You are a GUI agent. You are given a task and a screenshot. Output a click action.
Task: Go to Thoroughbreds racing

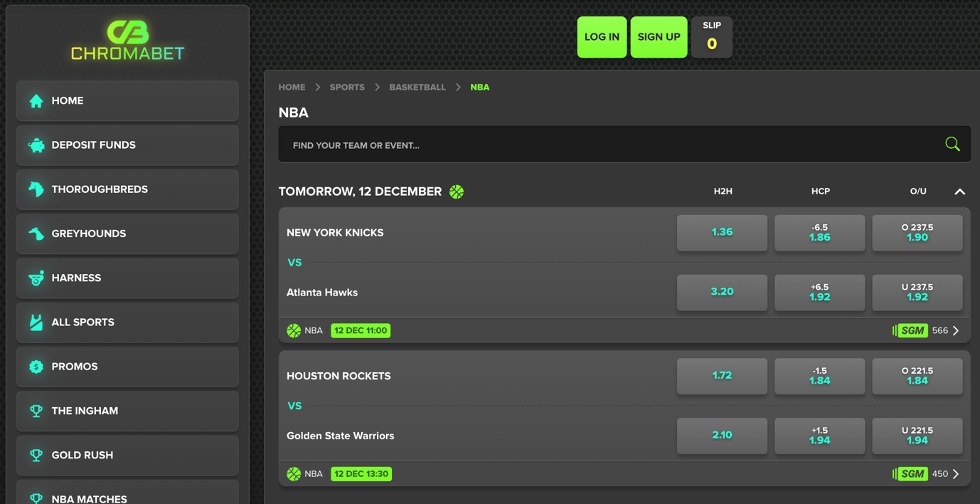tap(127, 189)
